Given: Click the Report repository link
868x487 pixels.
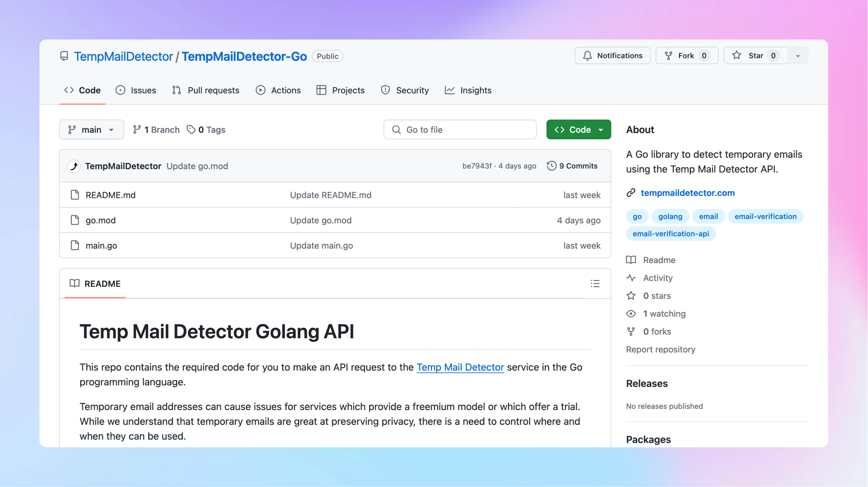Looking at the screenshot, I should pos(660,349).
